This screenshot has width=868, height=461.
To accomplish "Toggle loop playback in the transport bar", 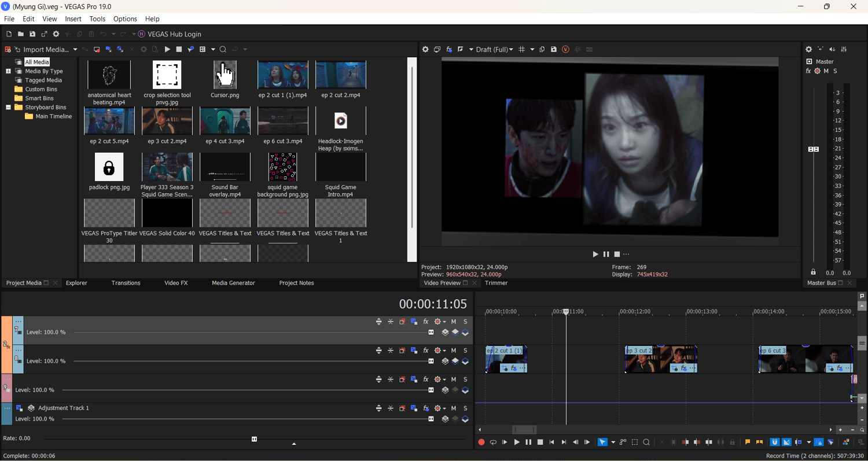I will pos(493,442).
